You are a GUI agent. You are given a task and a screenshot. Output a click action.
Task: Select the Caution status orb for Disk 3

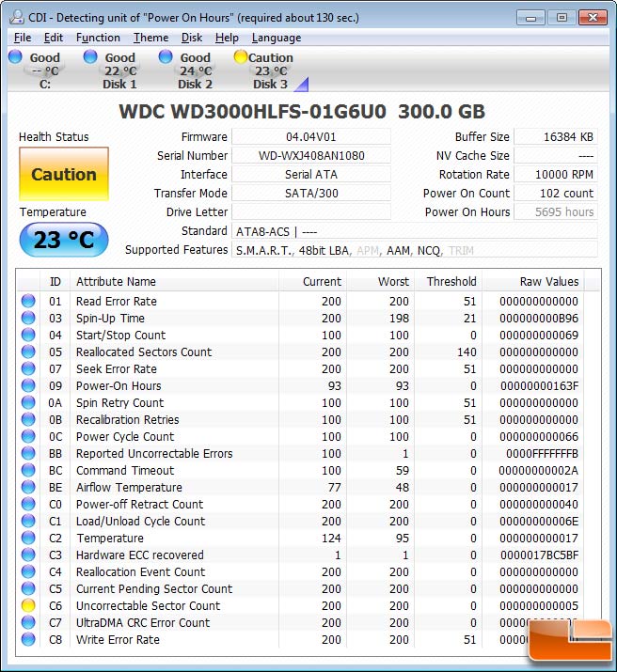241,57
